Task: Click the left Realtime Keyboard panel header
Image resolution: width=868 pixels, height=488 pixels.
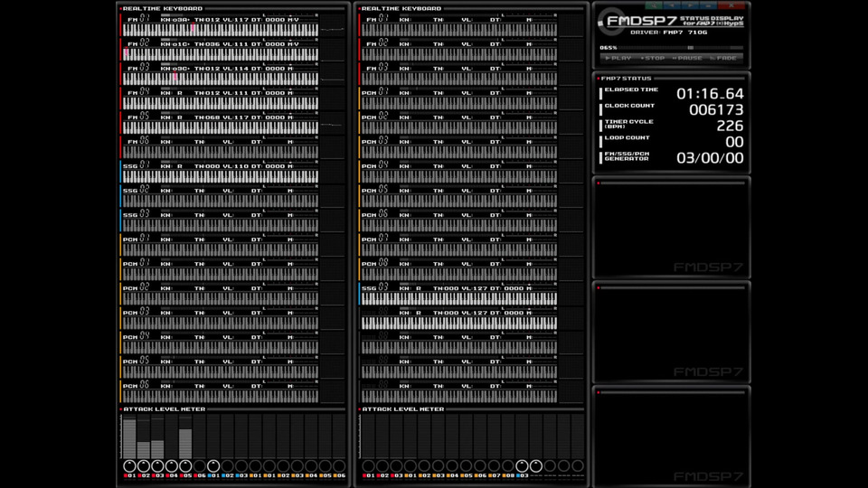Action: coord(163,8)
